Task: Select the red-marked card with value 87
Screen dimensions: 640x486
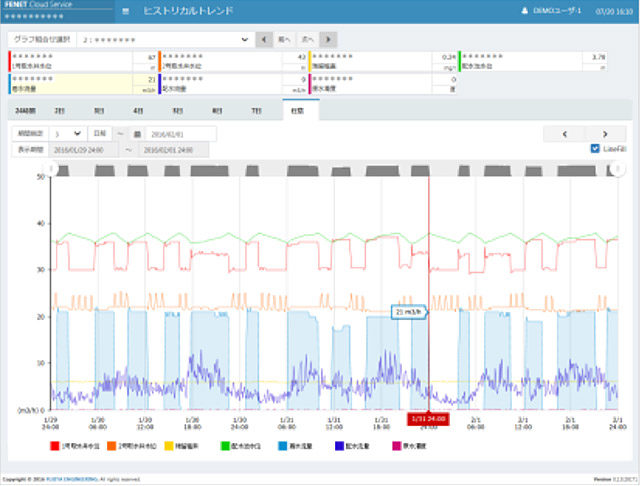Action: click(83, 61)
